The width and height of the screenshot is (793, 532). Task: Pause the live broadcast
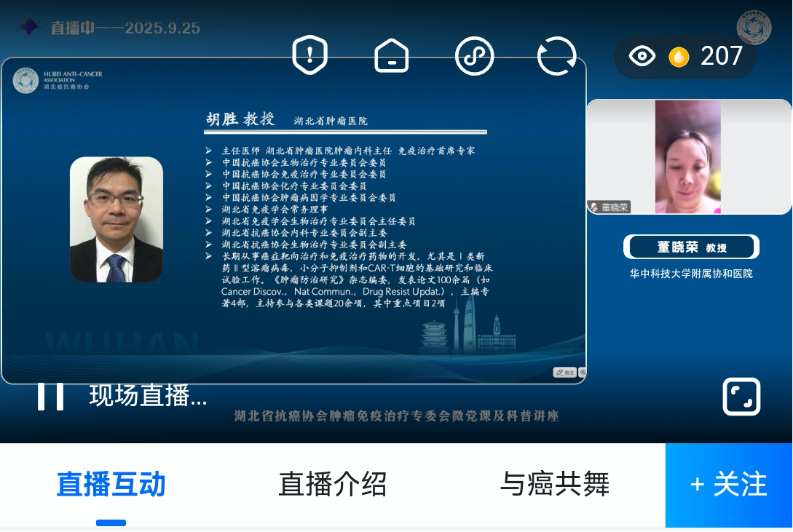click(50, 396)
